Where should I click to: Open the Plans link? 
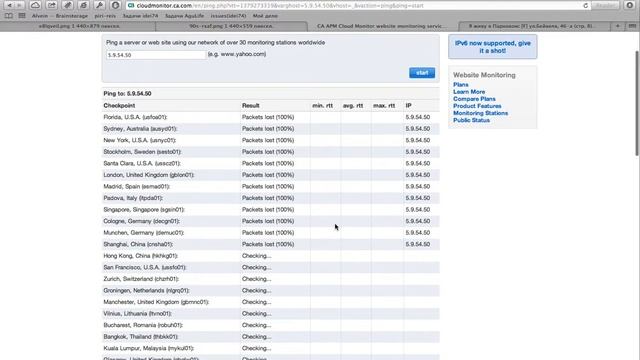(x=461, y=84)
